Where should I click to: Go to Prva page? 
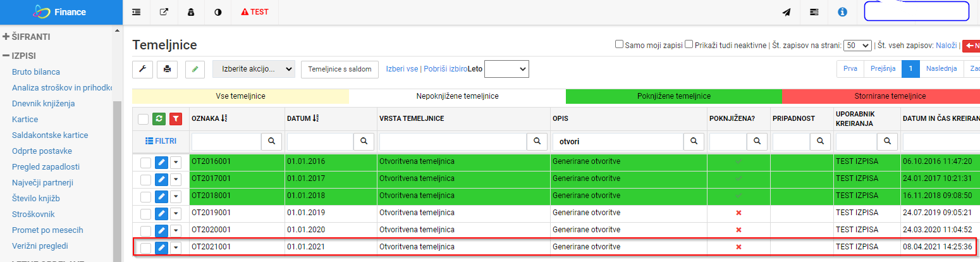[850, 68]
